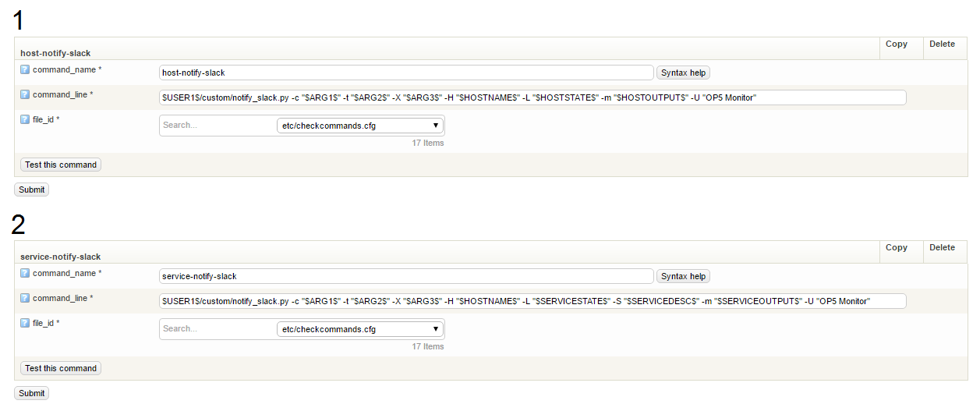Click '17 Items' under service-notify-slack file_id

pos(428,347)
